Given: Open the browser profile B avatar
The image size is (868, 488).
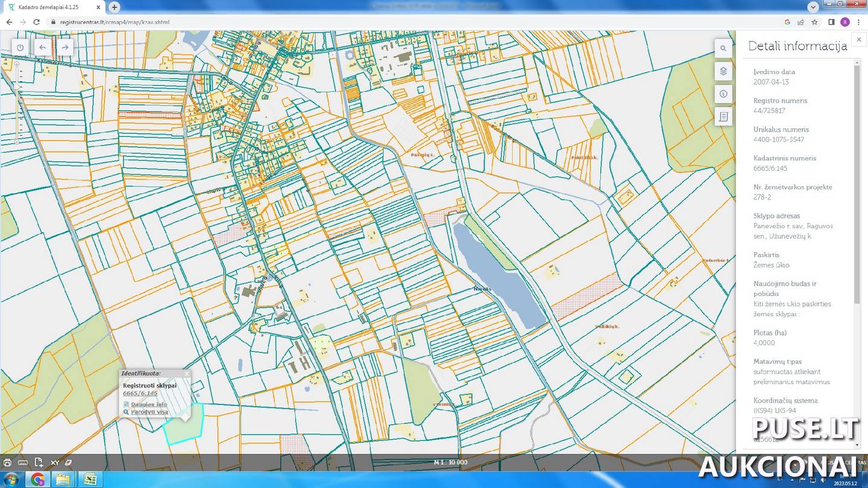Looking at the screenshot, I should (845, 22).
